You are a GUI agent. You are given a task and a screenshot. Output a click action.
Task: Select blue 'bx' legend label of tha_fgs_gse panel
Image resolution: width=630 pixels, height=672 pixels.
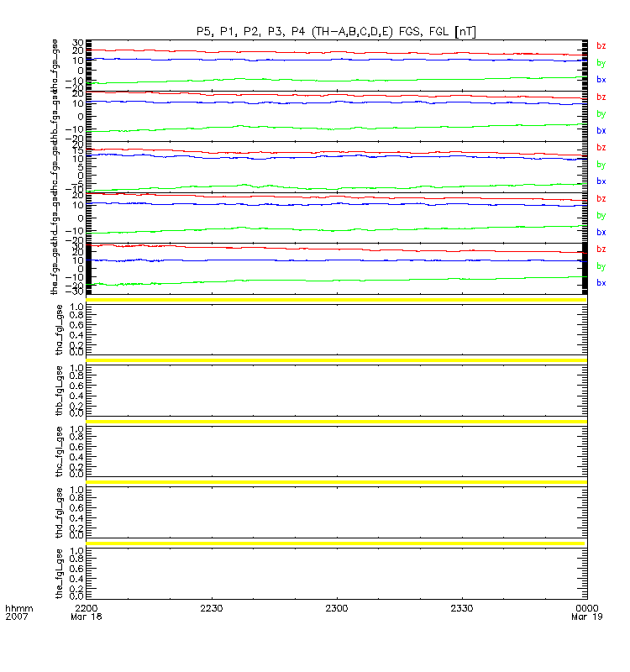pos(601,79)
